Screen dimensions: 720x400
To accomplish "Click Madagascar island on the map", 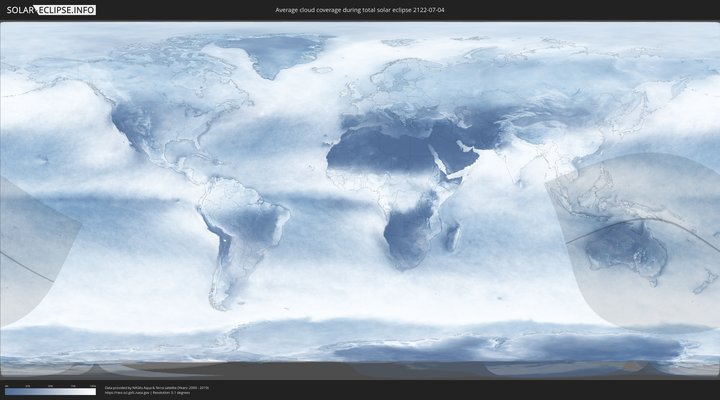I will click(x=452, y=237).
